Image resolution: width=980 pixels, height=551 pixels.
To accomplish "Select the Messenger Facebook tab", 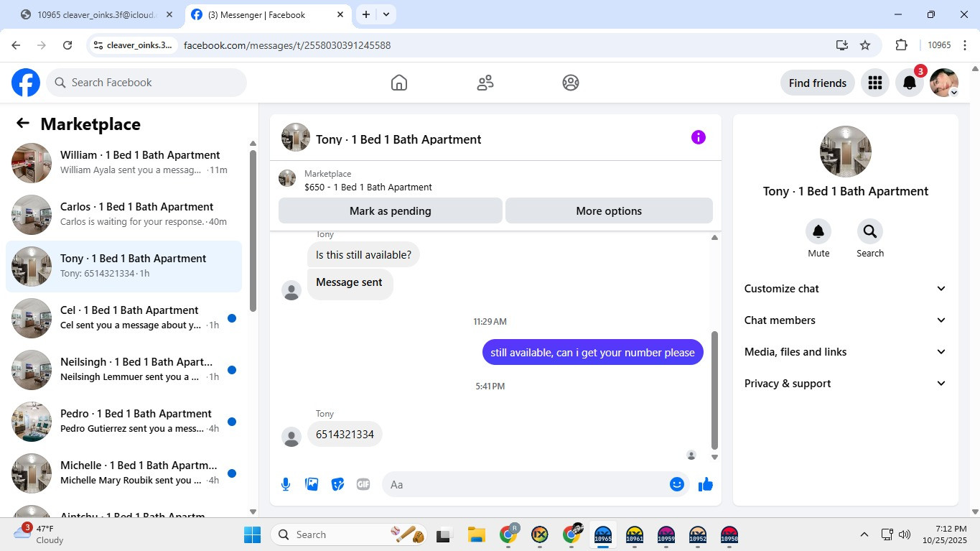I will (x=268, y=14).
